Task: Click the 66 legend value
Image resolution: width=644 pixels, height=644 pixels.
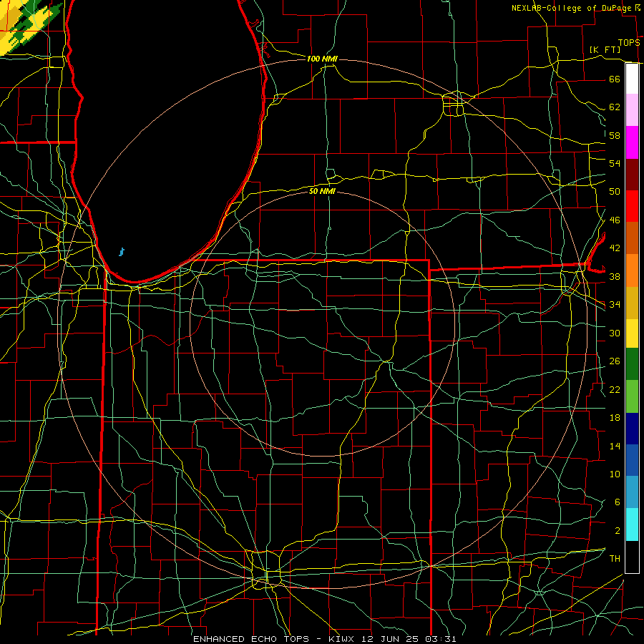Action: pos(615,79)
